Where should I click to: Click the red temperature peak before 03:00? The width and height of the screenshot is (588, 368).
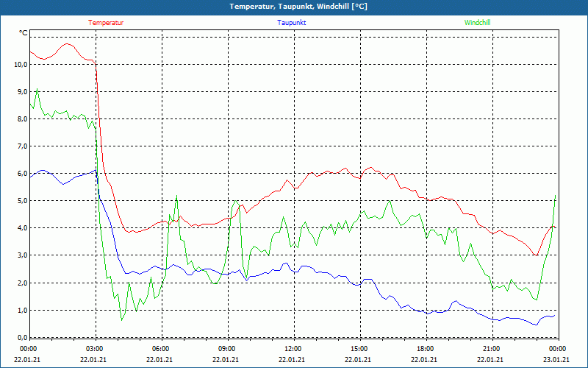pyautogui.click(x=67, y=44)
